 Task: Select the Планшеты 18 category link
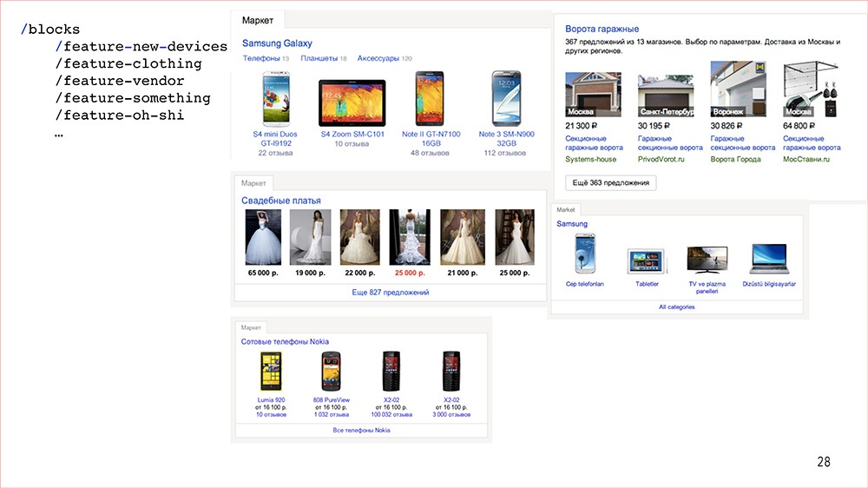(323, 58)
